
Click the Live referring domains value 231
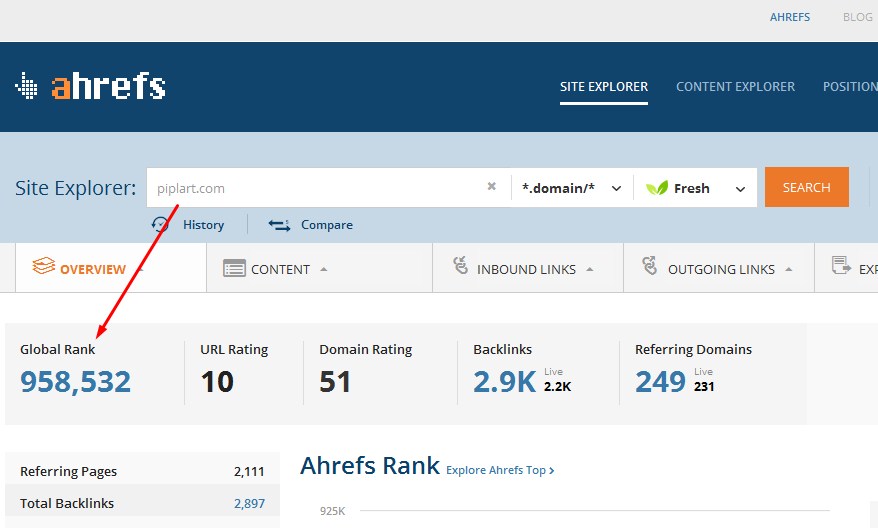coord(704,386)
